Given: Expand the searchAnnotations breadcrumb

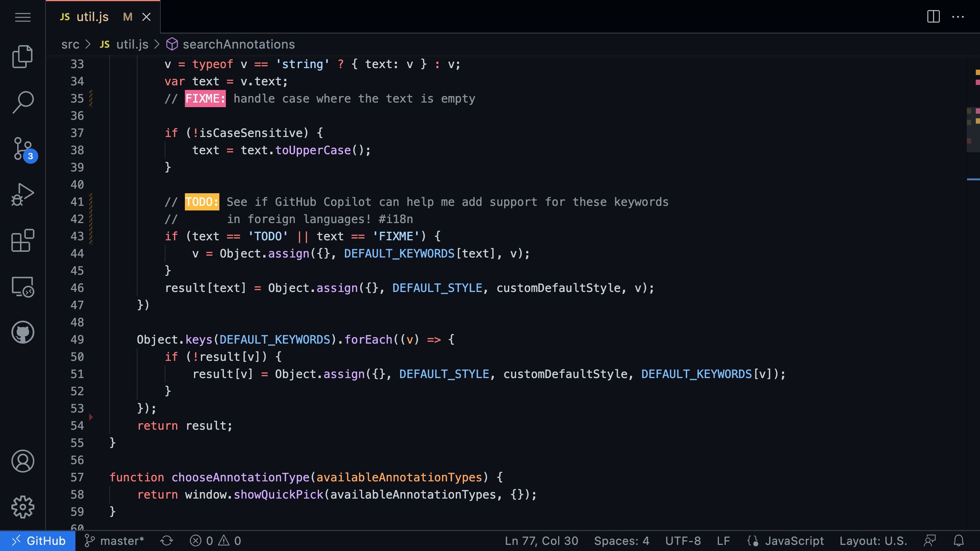Looking at the screenshot, I should 238,44.
